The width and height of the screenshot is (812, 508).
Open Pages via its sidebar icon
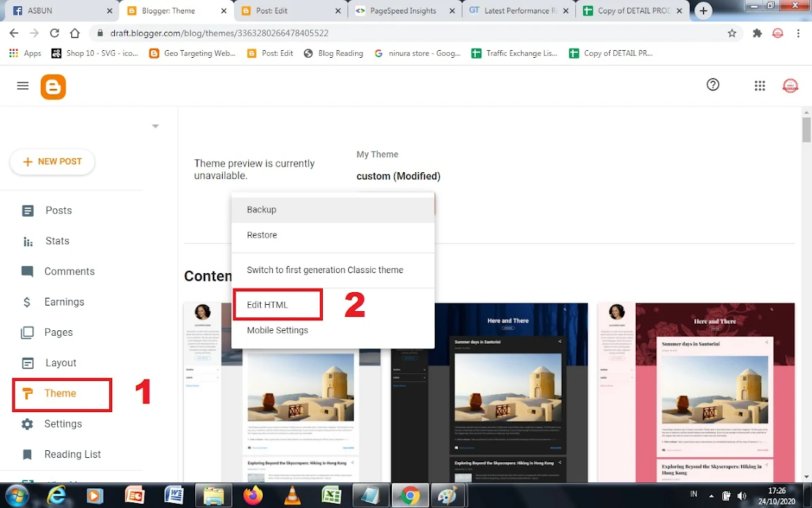click(27, 332)
